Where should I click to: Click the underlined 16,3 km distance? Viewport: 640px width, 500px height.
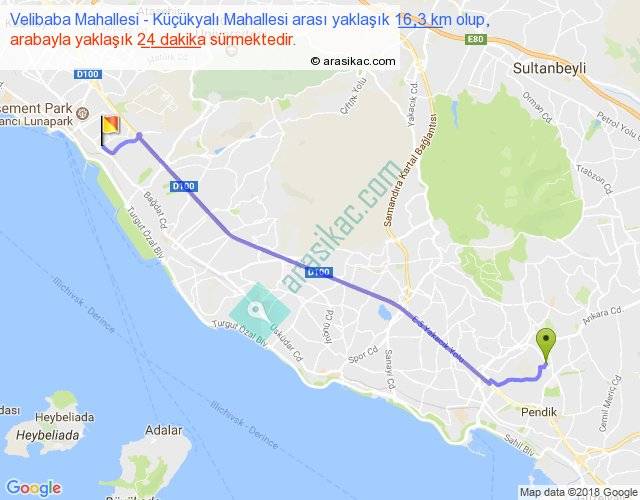click(x=420, y=19)
